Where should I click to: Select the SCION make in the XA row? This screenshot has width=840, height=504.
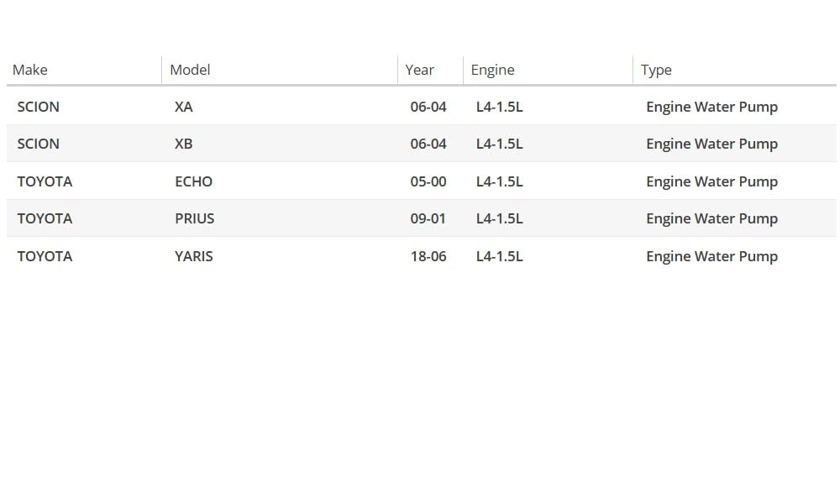tap(39, 107)
